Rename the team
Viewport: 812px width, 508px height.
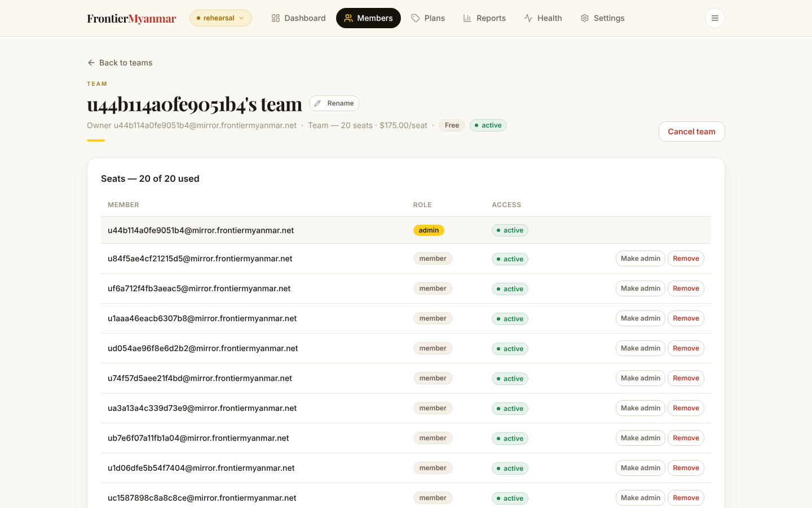(x=334, y=103)
